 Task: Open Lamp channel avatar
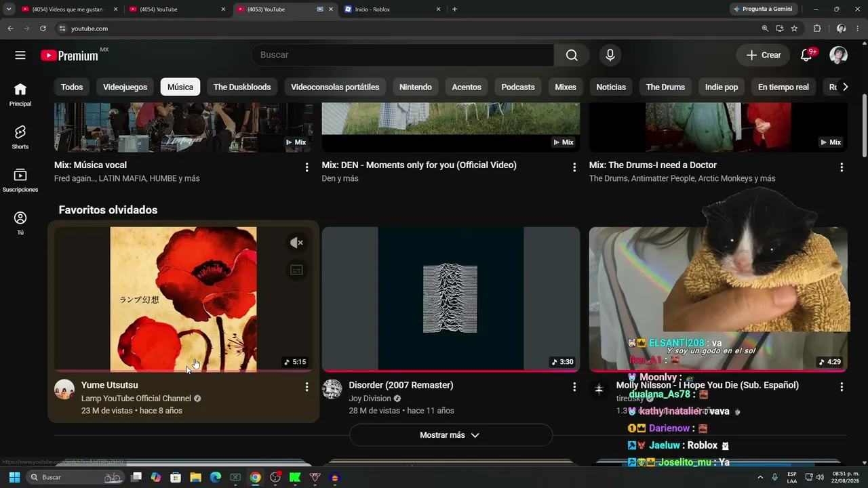click(x=64, y=390)
